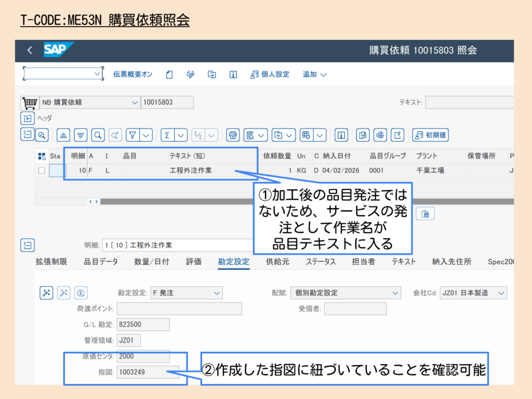Click the SAP back arrow

coord(30,50)
